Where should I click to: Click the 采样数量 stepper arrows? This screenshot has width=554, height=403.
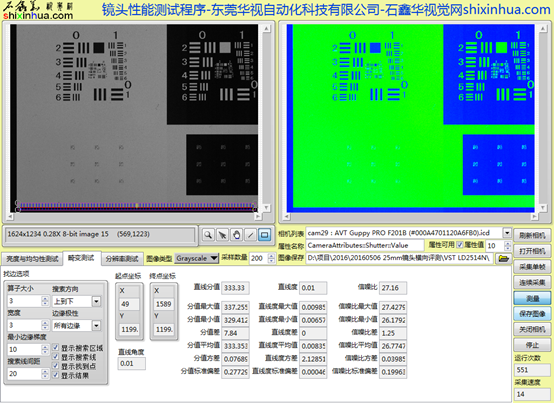[271, 258]
